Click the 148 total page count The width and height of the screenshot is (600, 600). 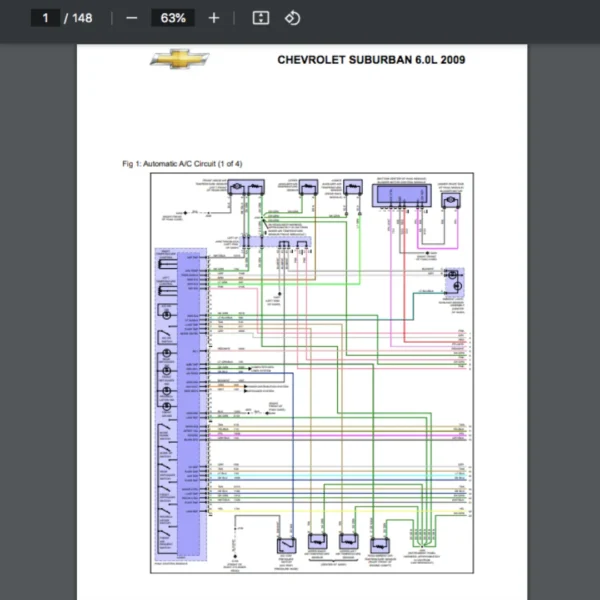82,18
